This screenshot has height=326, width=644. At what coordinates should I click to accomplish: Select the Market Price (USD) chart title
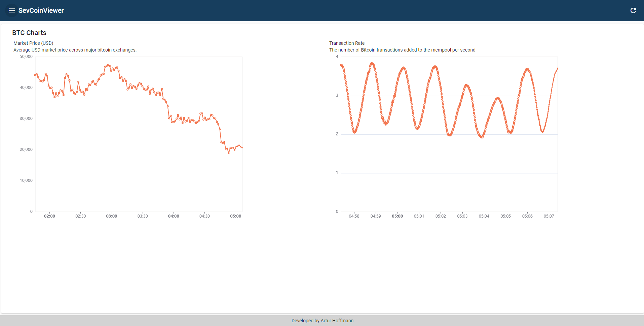pos(33,43)
